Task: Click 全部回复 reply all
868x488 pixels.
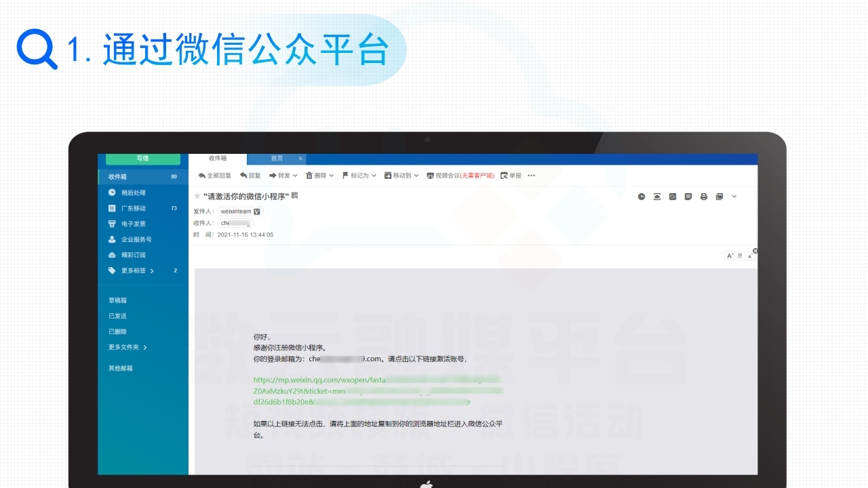Action: point(214,176)
